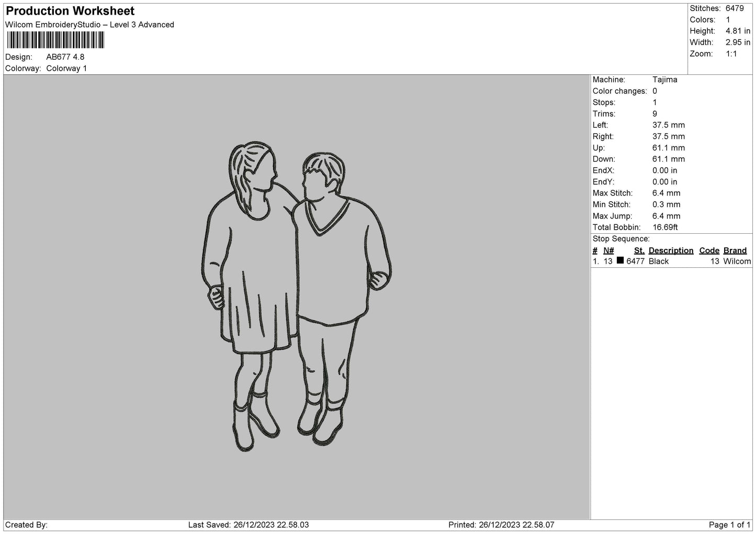This screenshot has height=534, width=756.
Task: Click the '#' column header
Action: [595, 251]
